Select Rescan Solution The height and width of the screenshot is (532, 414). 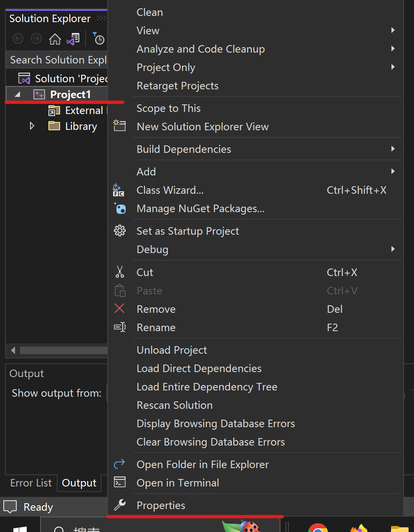click(x=174, y=405)
